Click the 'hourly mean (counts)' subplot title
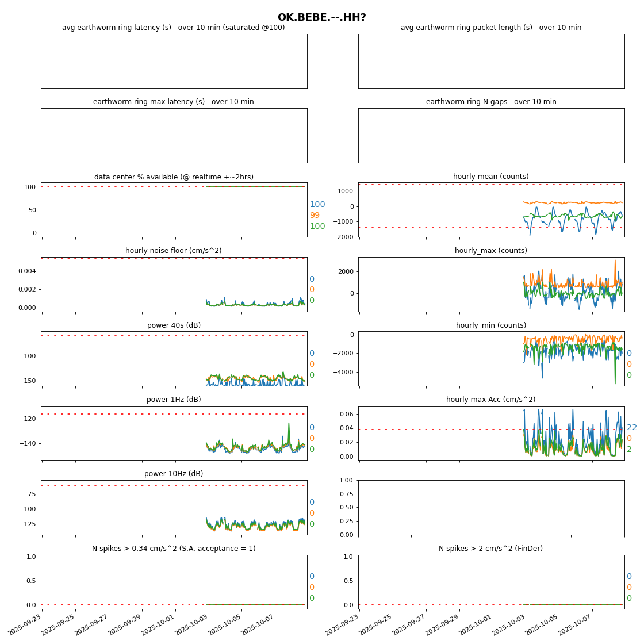This screenshot has width=644, height=644. 491,177
